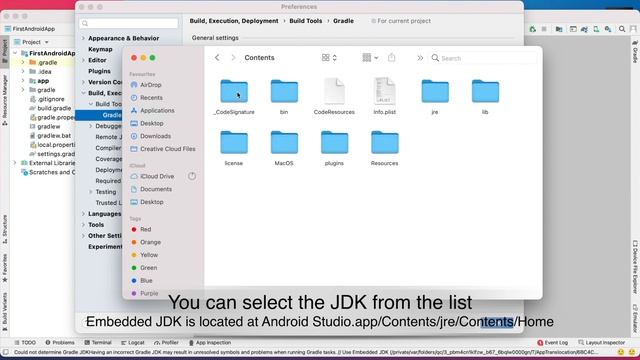Image resolution: width=640 pixels, height=360 pixels.
Task: Click the Preferences search field
Action: click(129, 23)
